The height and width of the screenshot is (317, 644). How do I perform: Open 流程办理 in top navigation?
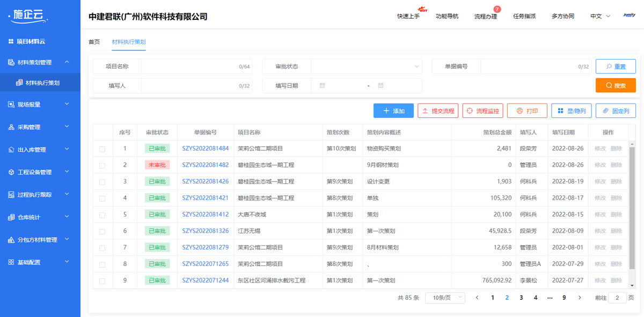pyautogui.click(x=486, y=16)
